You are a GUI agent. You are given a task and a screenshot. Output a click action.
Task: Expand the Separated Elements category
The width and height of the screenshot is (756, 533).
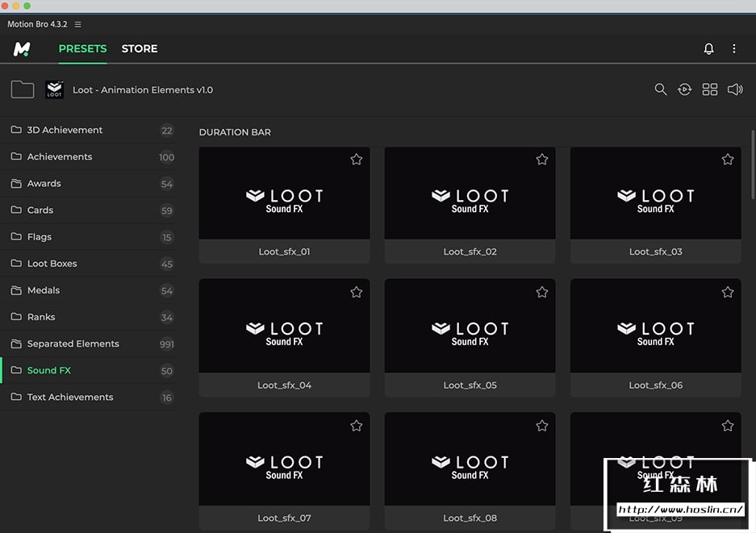(x=90, y=344)
